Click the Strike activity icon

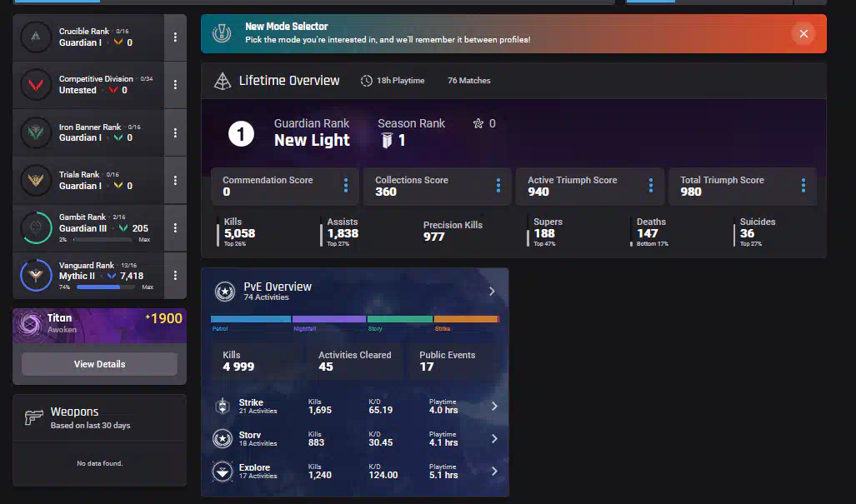223,407
